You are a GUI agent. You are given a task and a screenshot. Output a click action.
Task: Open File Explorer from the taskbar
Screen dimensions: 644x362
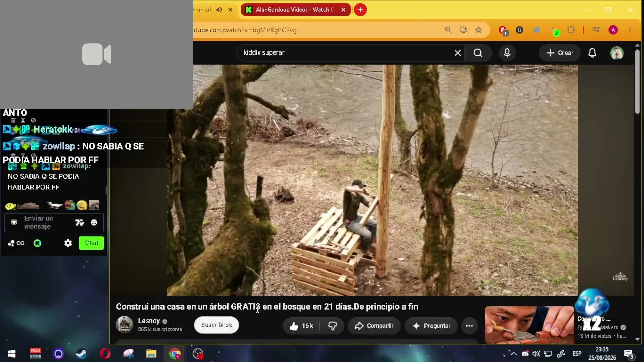[x=151, y=354]
